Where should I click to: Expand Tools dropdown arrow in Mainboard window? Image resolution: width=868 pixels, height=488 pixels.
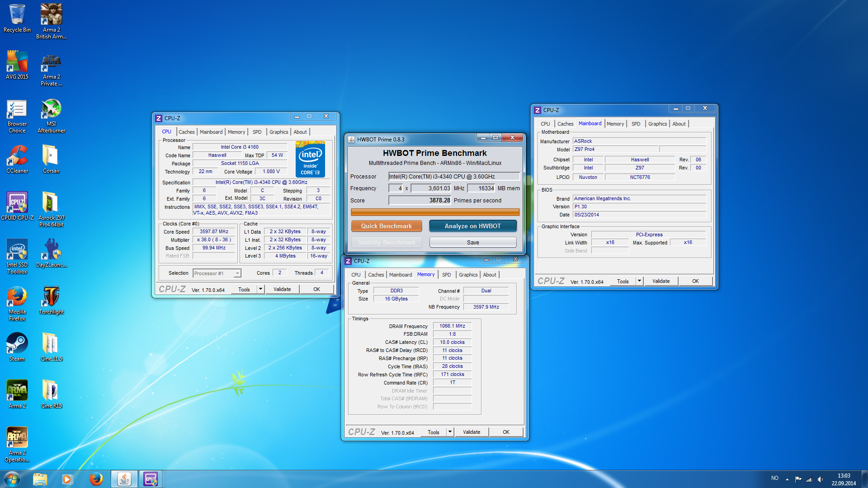[639, 281]
